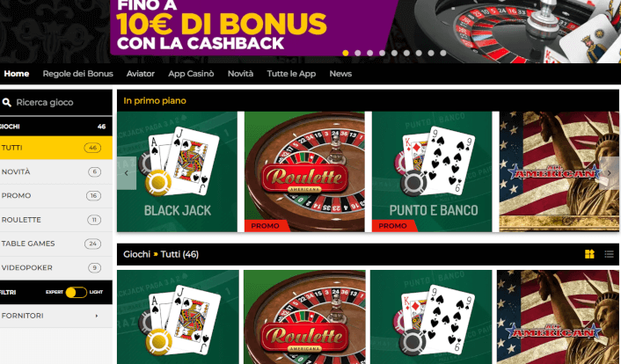The height and width of the screenshot is (364, 621).
Task: Click the Ricerca gioco search field
Action: tap(55, 103)
